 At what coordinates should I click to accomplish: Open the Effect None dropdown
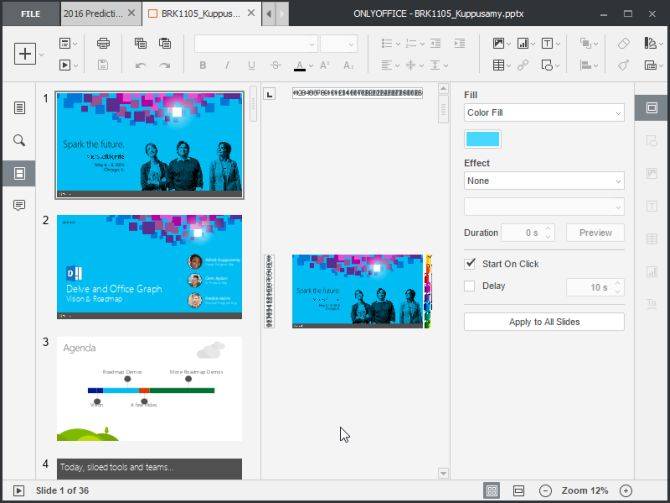(x=544, y=181)
